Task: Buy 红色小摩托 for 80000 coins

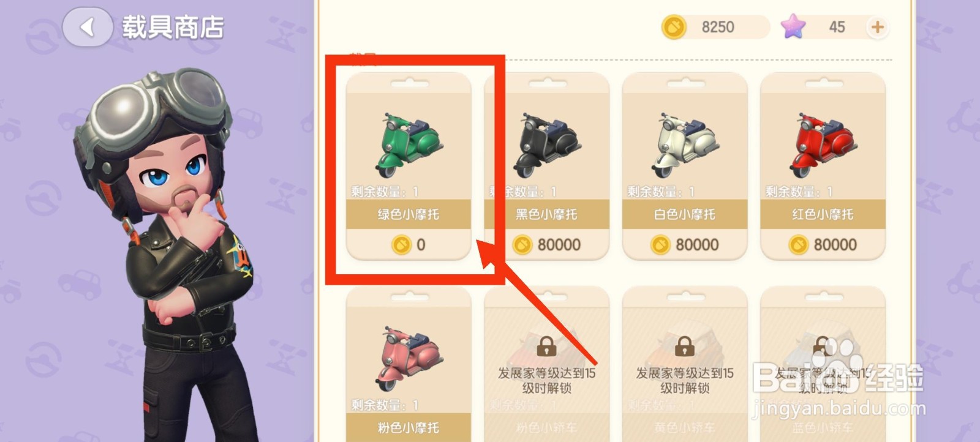Action: [823, 244]
